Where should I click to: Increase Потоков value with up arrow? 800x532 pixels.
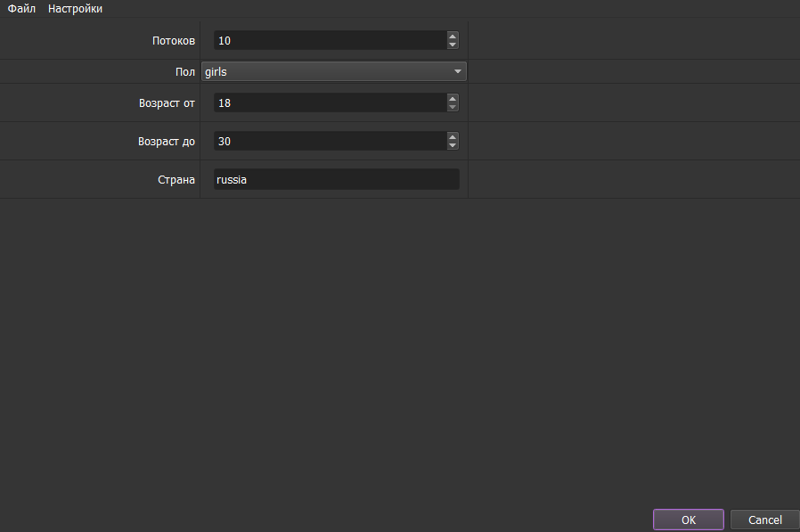pyautogui.click(x=453, y=37)
